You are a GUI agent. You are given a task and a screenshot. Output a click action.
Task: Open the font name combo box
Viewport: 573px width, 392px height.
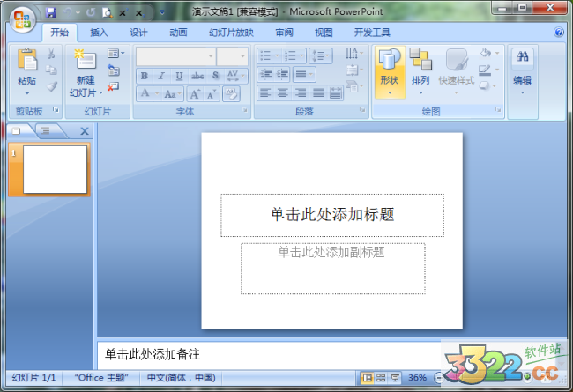[x=175, y=56]
